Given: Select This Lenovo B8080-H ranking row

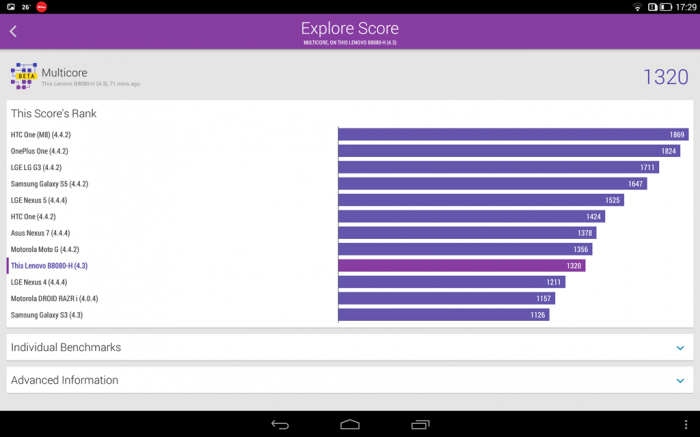Looking at the screenshot, I should coord(49,266).
